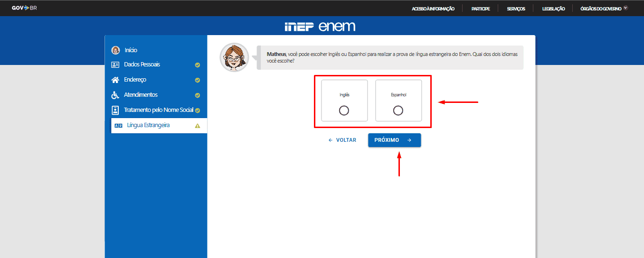The height and width of the screenshot is (258, 644).
Task: Click the warning triangle beside Língua Estrangeira
Action: [198, 126]
